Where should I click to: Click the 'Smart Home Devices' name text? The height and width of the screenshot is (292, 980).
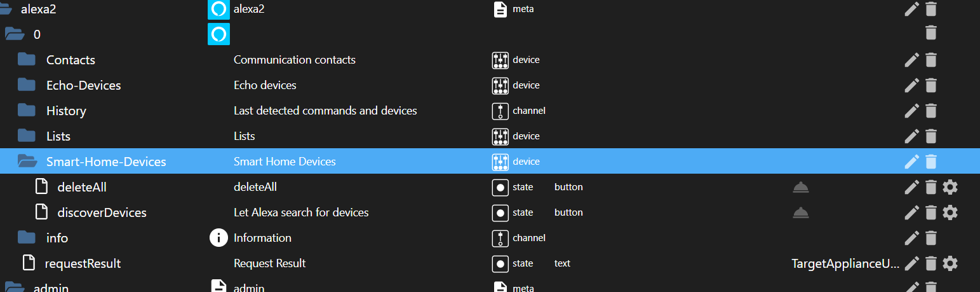(285, 162)
